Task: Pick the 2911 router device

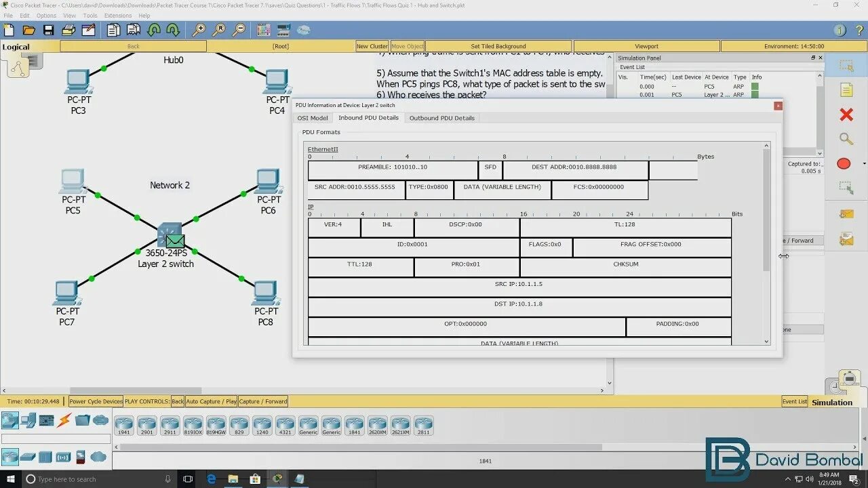Action: [170, 426]
